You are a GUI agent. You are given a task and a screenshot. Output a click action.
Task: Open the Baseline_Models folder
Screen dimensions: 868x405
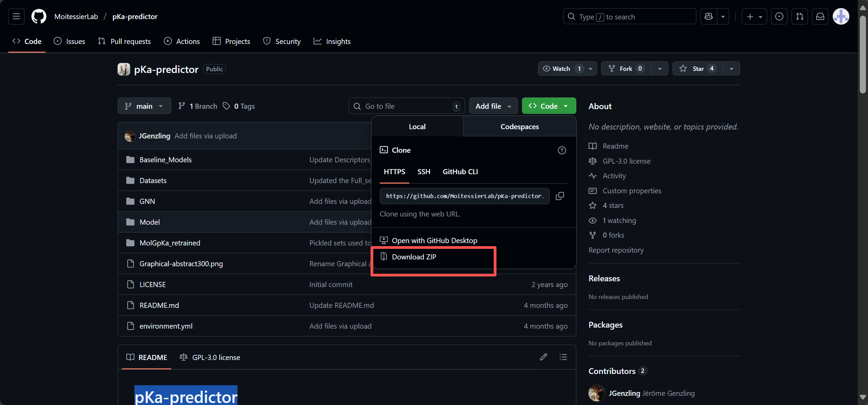click(165, 160)
